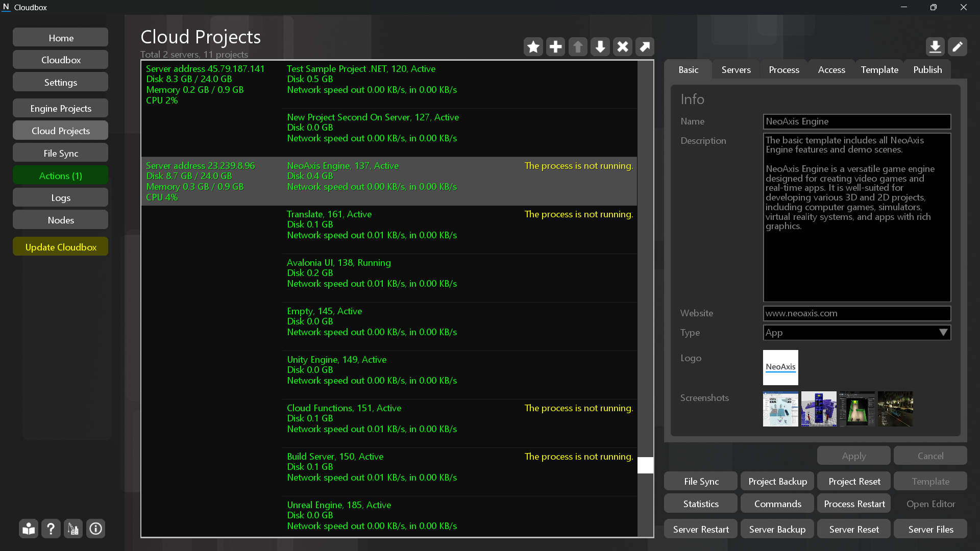
Task: Select the Translate, 161, Active project
Action: pyautogui.click(x=460, y=230)
